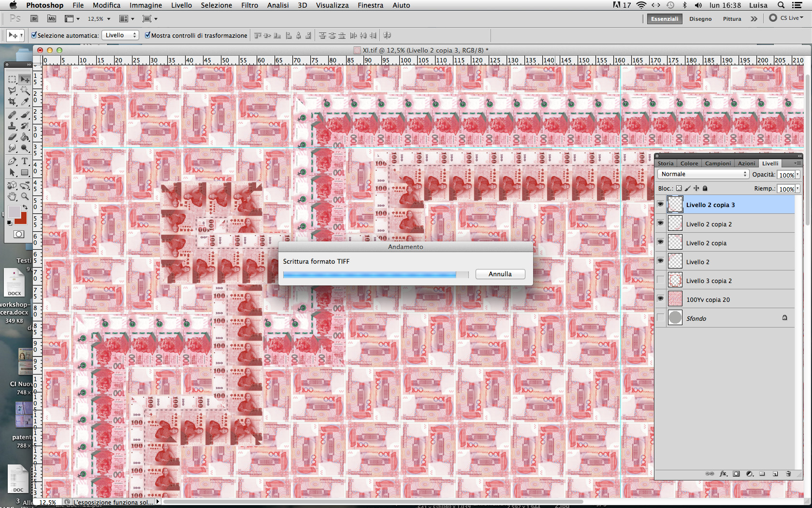
Task: Create a new layer group
Action: point(762,474)
